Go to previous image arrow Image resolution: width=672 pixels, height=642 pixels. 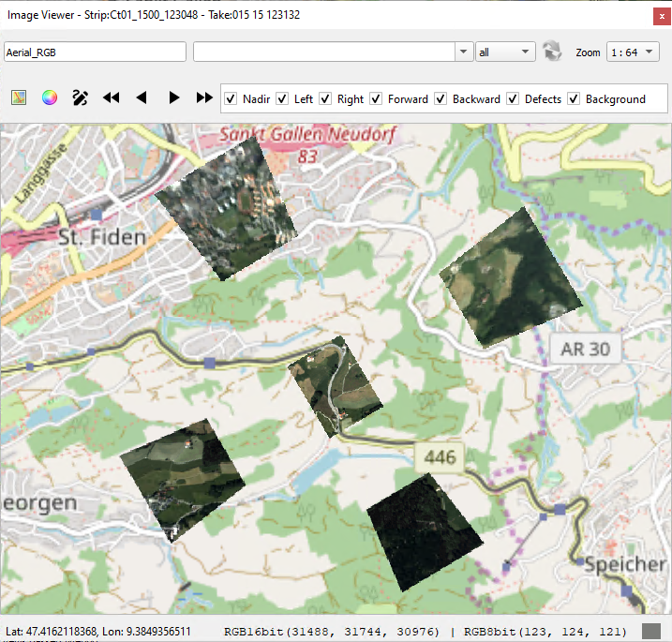pos(142,97)
